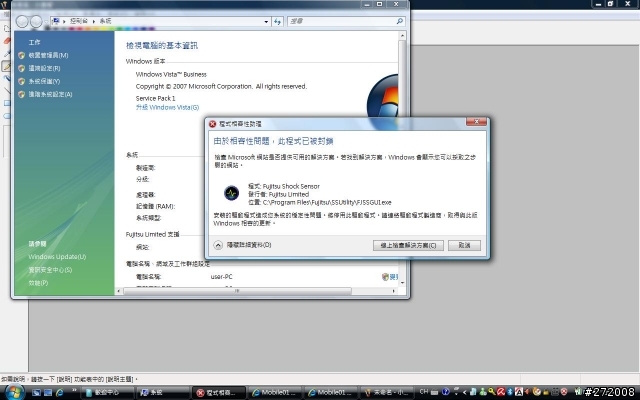
Task: Open 進階系統設定(A) in the sidebar
Action: pyautogui.click(x=50, y=94)
